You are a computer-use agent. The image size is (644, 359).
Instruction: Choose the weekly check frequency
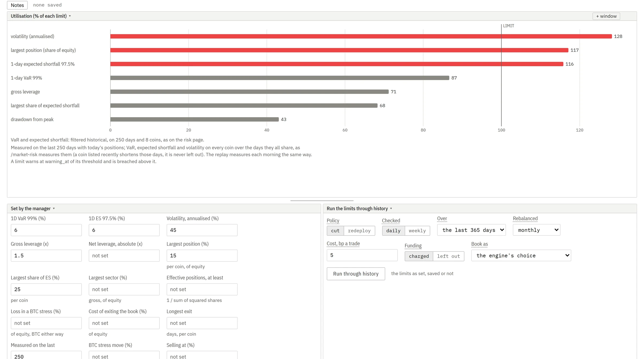point(417,231)
